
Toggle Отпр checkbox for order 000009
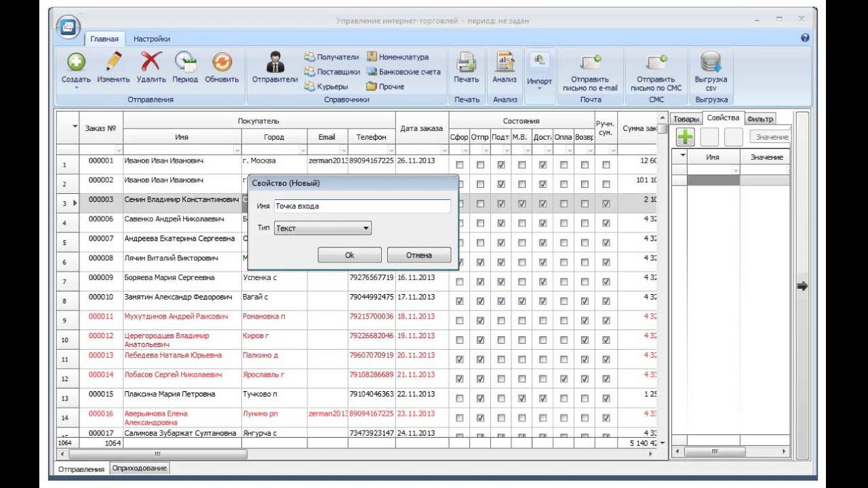481,281
